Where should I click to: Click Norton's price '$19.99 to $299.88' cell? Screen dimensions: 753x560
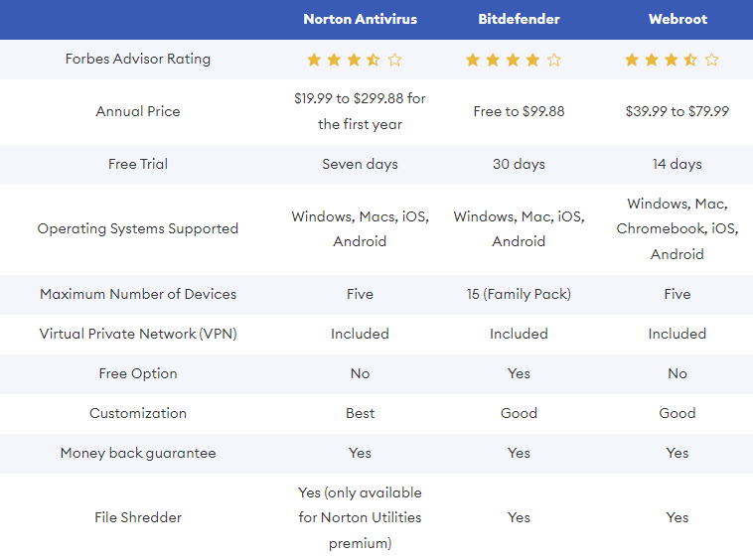[360, 111]
